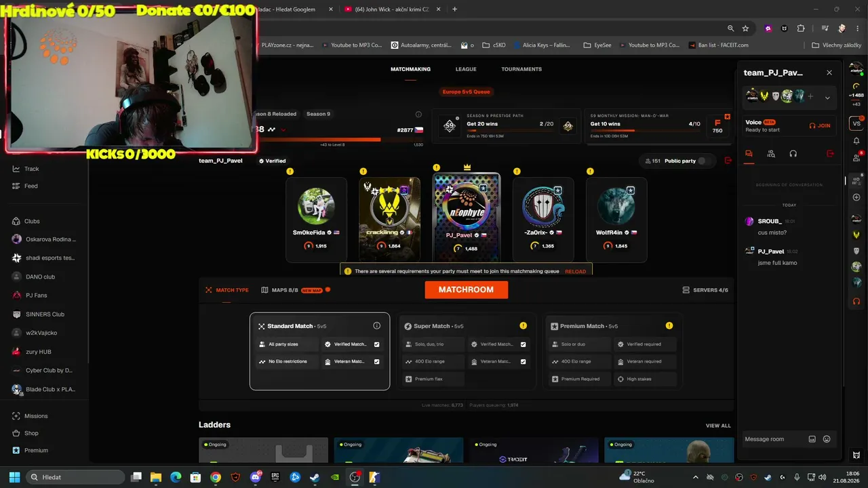Select the MATCH TYPE tab

(227, 290)
